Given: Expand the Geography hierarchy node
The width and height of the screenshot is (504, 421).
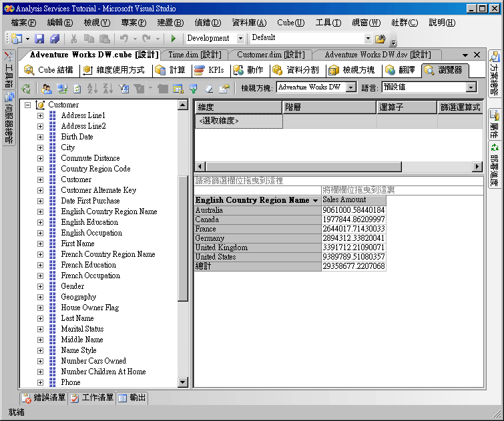Looking at the screenshot, I should [40, 297].
